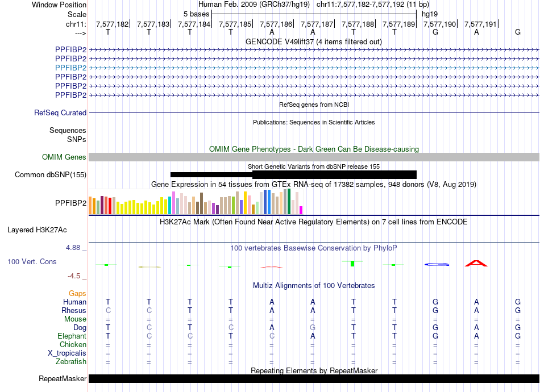Click the black RepeatMasker element bar
Screen dimensions: 540x392
click(314, 378)
